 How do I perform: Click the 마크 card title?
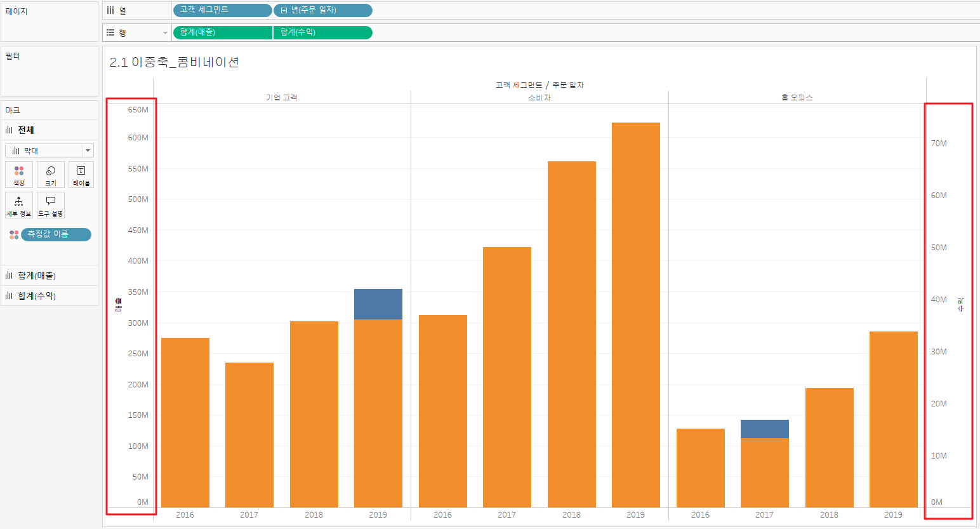[13, 110]
